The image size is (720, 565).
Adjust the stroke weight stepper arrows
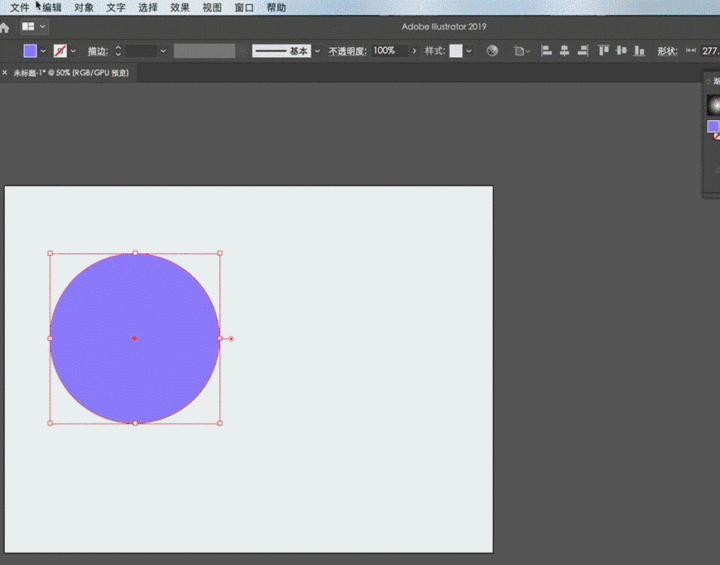pyautogui.click(x=118, y=51)
